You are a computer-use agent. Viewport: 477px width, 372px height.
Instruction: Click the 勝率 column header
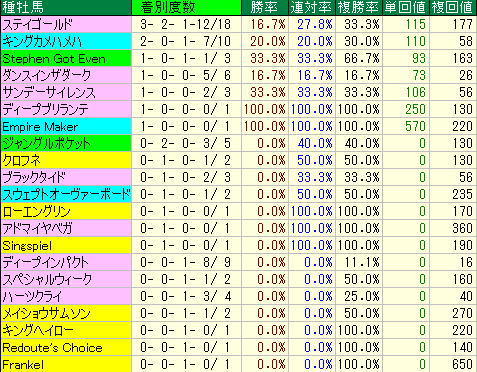pos(264,7)
